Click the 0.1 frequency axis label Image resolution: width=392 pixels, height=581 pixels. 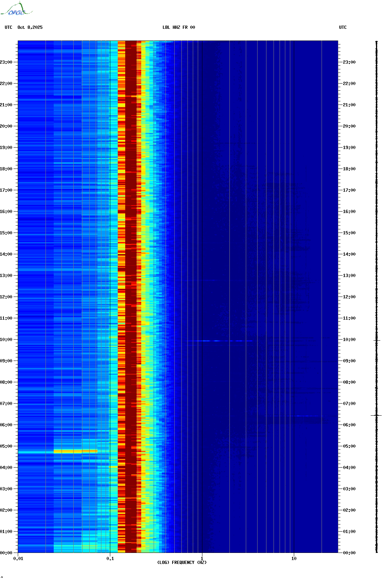tap(110, 559)
